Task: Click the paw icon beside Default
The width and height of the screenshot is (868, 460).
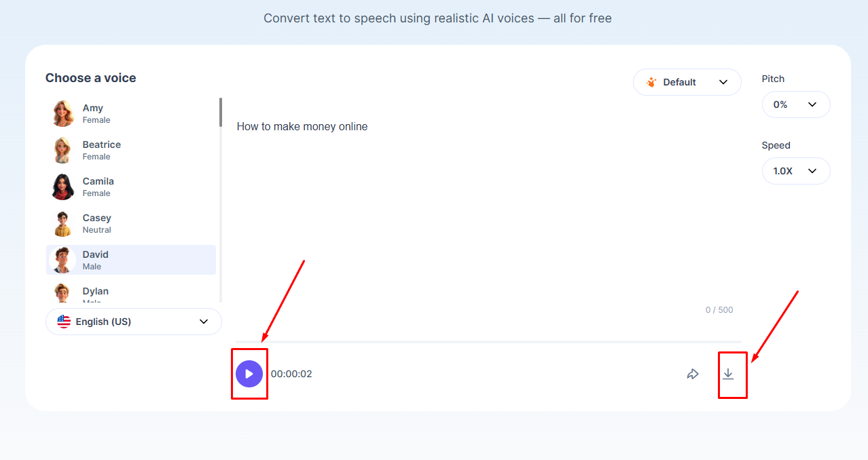Action: pos(652,81)
